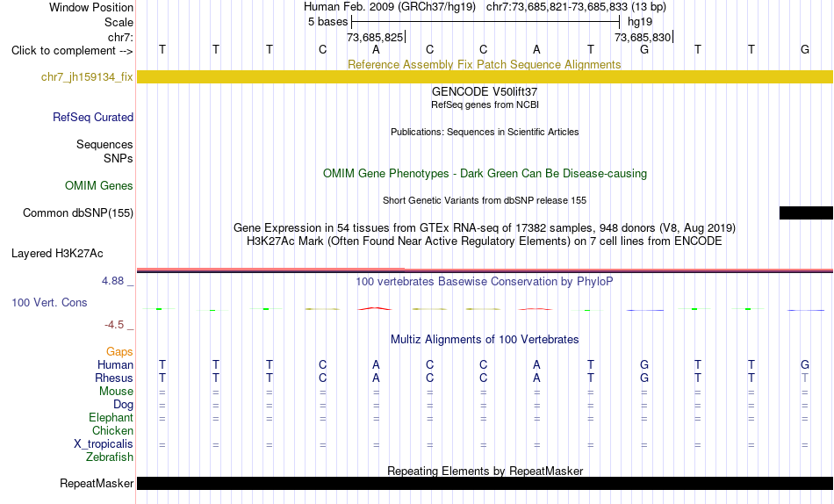Select the Rhesus alignment row label
This screenshot has height=504, width=834.
[x=114, y=378]
